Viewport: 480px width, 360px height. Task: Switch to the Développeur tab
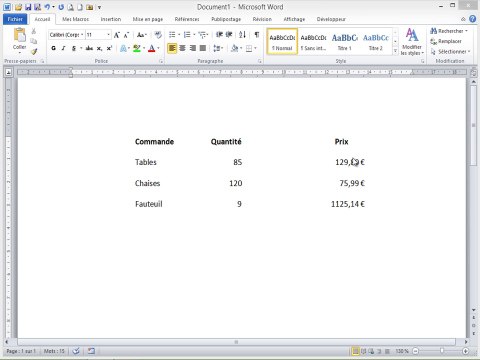[331, 19]
